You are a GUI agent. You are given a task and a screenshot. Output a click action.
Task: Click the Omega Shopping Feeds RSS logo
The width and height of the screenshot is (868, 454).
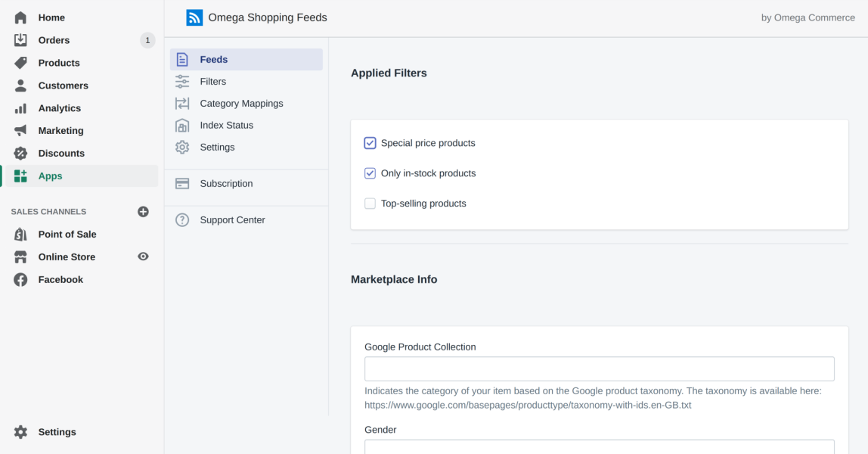194,17
